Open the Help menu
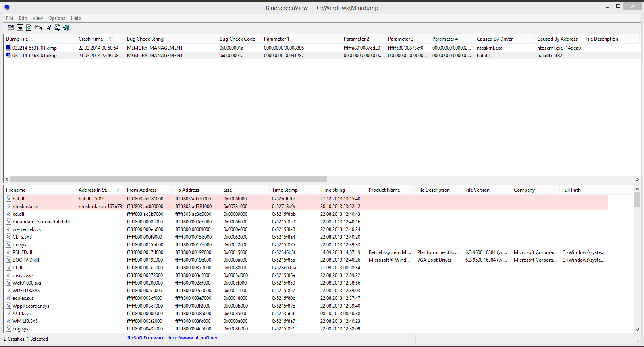The height and width of the screenshot is (347, 644). click(76, 18)
